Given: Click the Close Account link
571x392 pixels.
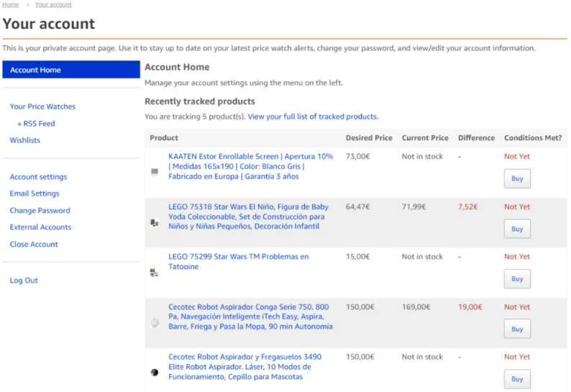Looking at the screenshot, I should [34, 245].
